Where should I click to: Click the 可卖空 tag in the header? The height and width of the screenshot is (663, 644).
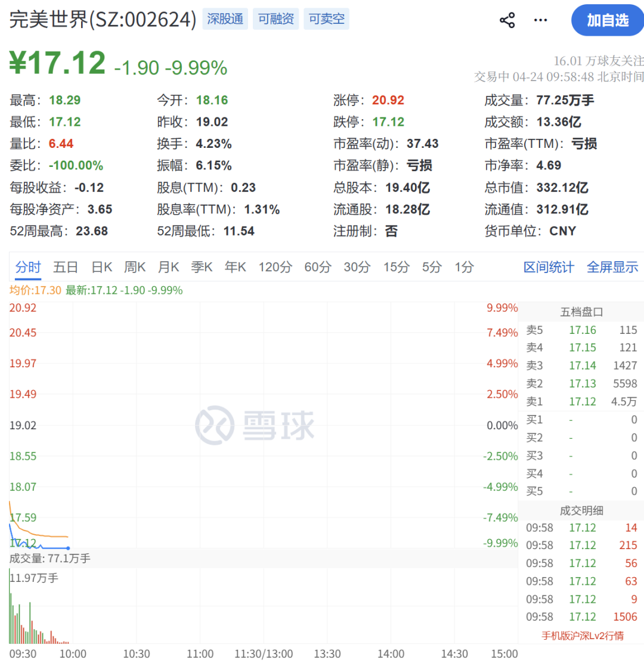click(326, 18)
